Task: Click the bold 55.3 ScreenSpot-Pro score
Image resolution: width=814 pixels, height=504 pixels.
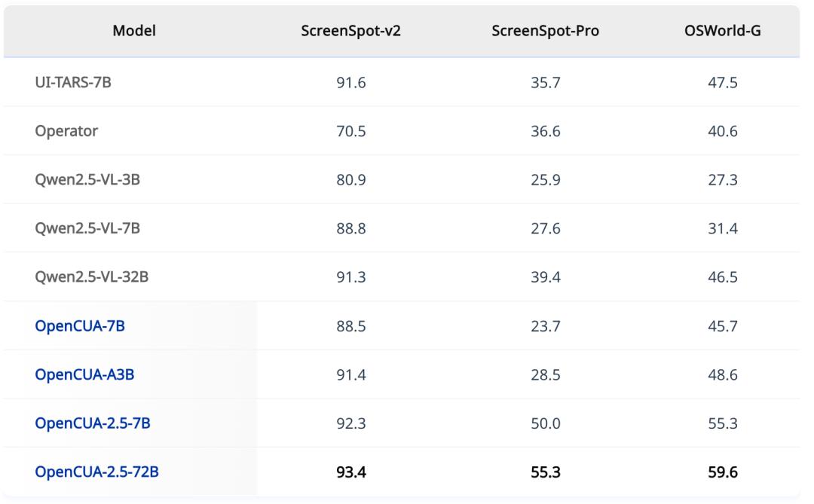Action: pos(545,472)
